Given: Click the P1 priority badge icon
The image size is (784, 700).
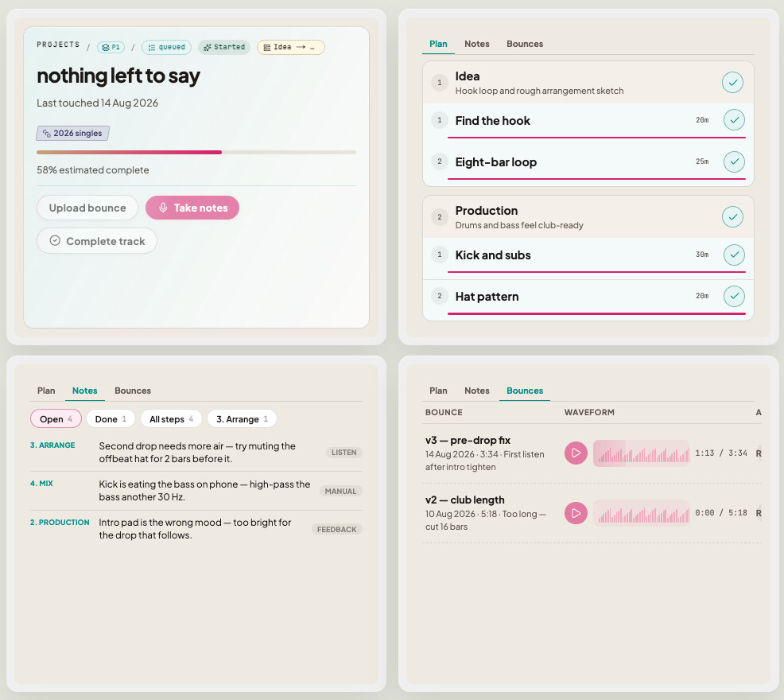Looking at the screenshot, I should pos(111,47).
